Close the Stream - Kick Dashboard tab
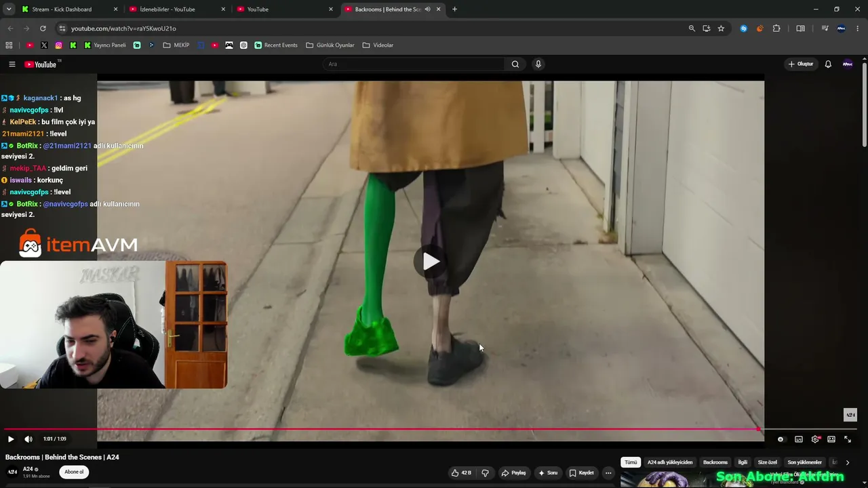 click(115, 9)
